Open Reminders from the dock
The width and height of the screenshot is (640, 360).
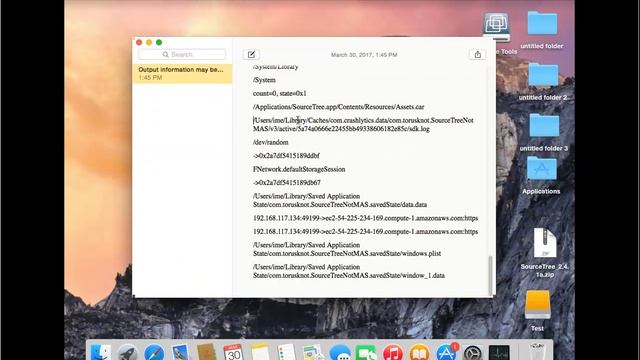point(286,353)
